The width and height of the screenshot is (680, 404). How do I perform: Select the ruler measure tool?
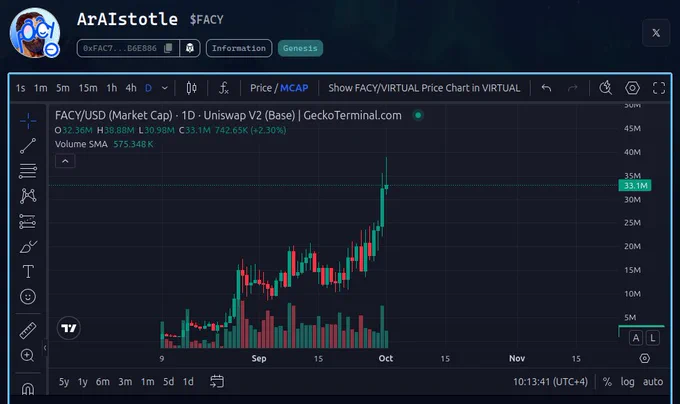(28, 330)
